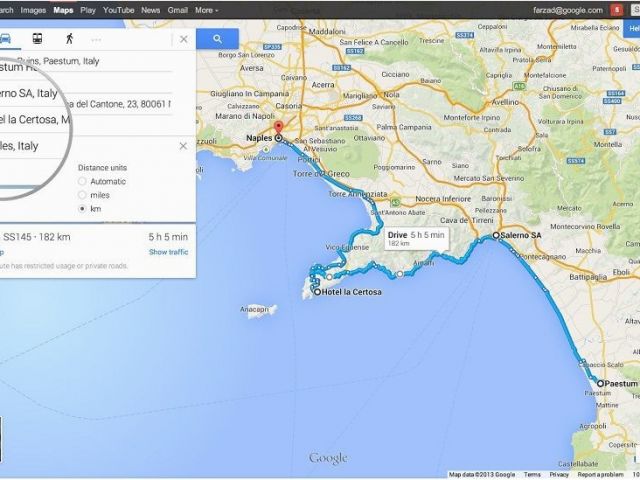Open the Terms link in map footer
This screenshot has width=640, height=480.
532,474
